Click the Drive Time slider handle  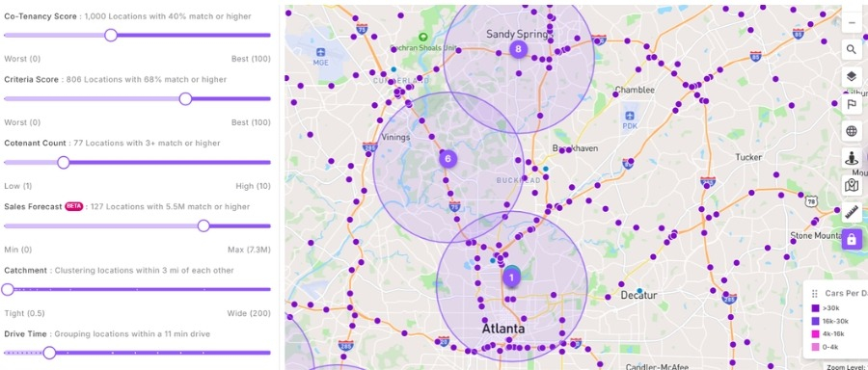(49, 353)
